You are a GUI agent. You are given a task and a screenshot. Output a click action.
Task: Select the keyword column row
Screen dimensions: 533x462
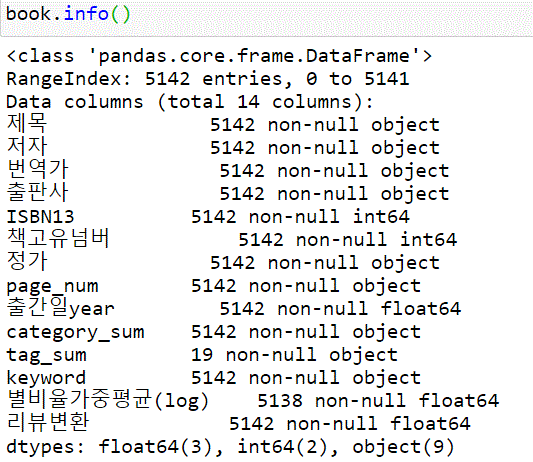(213, 378)
